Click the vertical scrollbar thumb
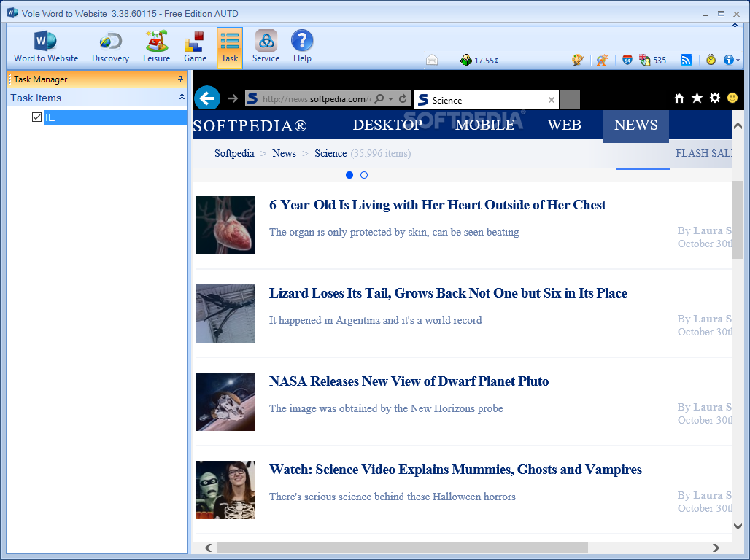The width and height of the screenshot is (750, 560). 738,220
